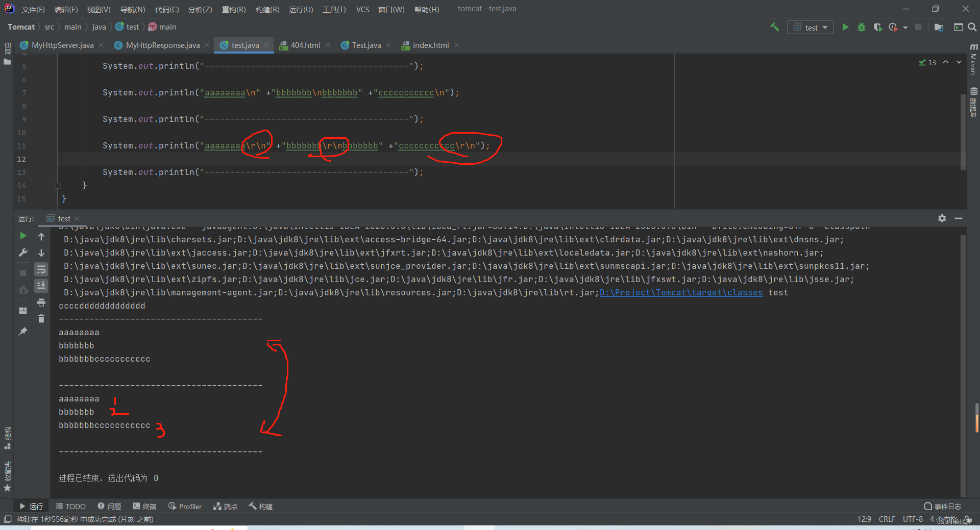
Task: Start debugging with the bug icon
Action: point(862,27)
